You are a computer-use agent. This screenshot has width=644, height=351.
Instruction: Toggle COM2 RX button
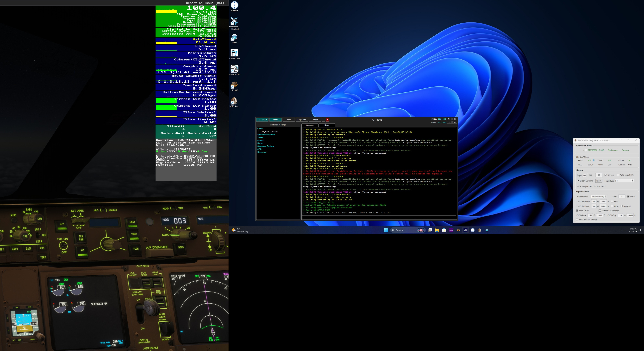[x=455, y=123]
